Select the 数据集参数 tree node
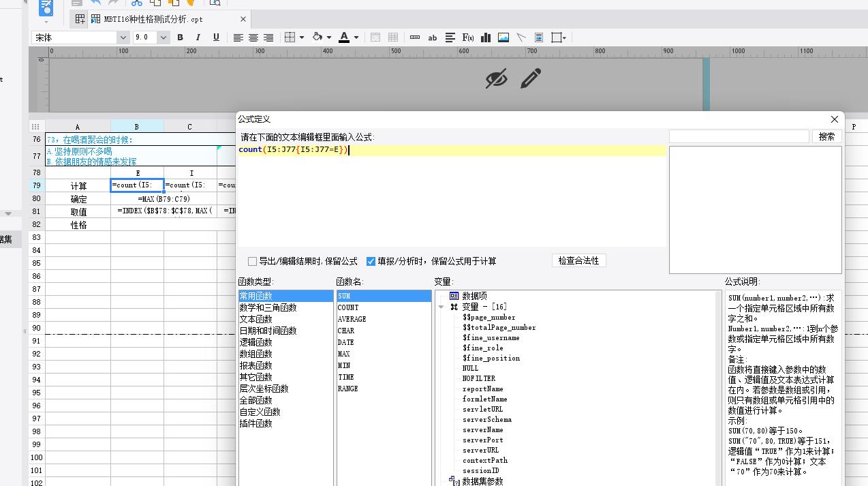Screen dimensions: 868x486 482,481
